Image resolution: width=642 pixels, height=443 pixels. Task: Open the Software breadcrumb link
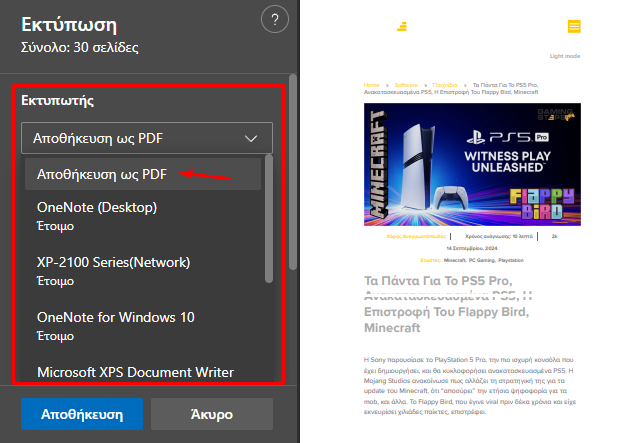click(406, 85)
